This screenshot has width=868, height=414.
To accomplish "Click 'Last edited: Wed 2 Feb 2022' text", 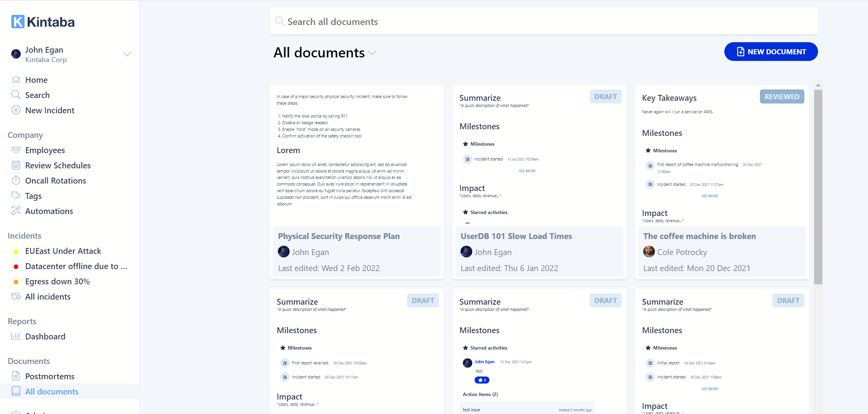I will [x=329, y=268].
